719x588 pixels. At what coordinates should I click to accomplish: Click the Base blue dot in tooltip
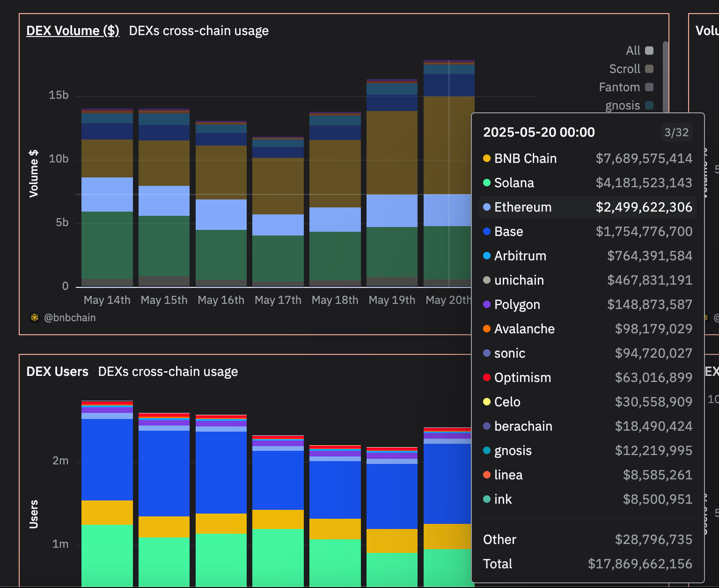487,231
